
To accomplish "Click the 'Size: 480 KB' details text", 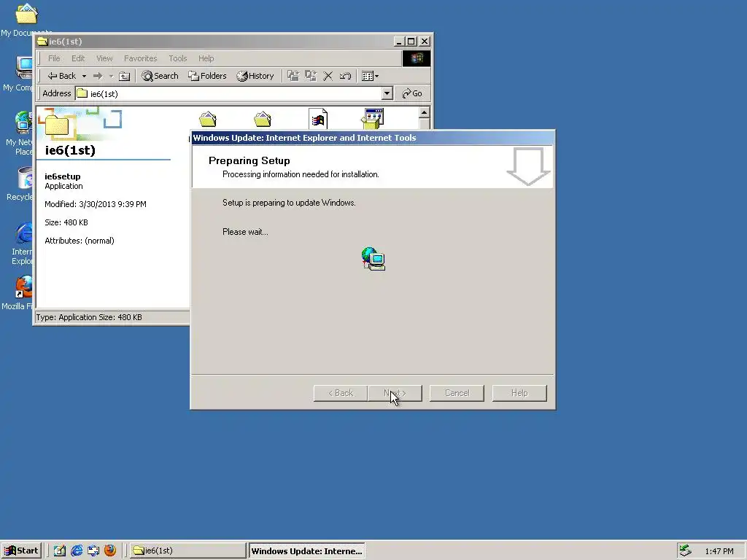I will (x=66, y=222).
